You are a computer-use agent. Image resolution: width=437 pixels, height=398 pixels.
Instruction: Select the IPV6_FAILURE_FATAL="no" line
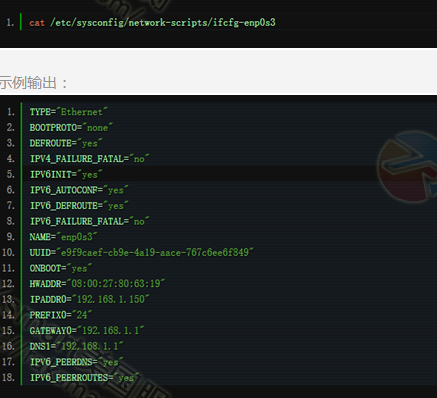point(89,221)
